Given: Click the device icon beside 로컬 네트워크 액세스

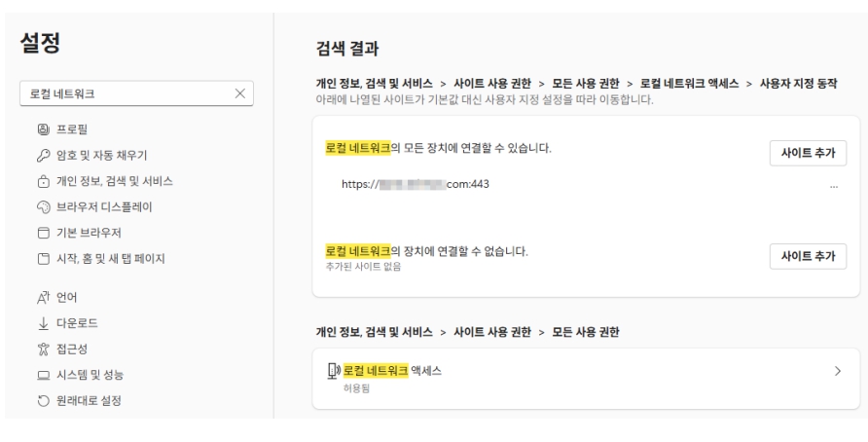Looking at the screenshot, I should tap(333, 371).
